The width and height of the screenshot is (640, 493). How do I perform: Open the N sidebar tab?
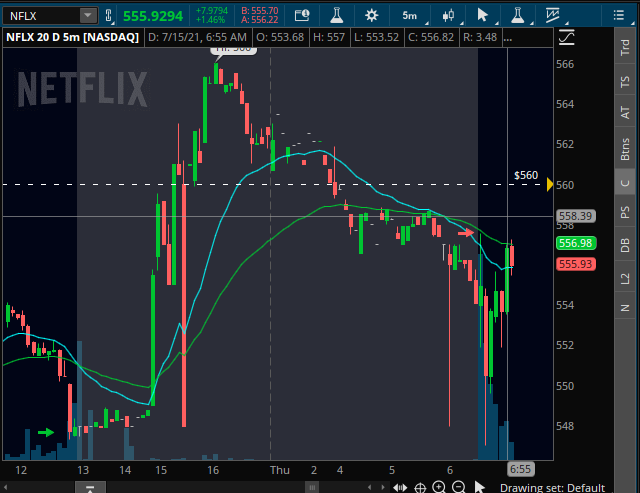coord(625,308)
